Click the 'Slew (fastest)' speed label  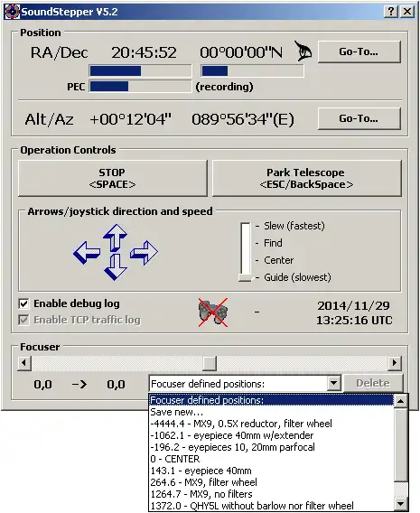(294, 226)
